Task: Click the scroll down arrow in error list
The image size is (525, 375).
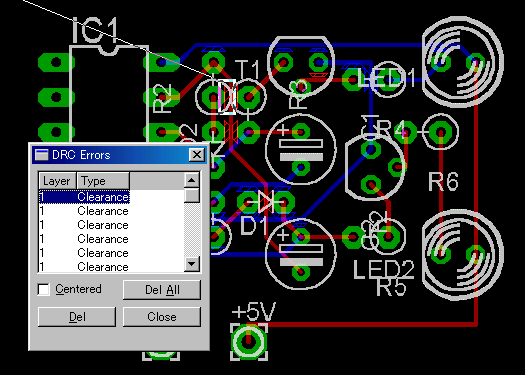Action: click(x=192, y=264)
